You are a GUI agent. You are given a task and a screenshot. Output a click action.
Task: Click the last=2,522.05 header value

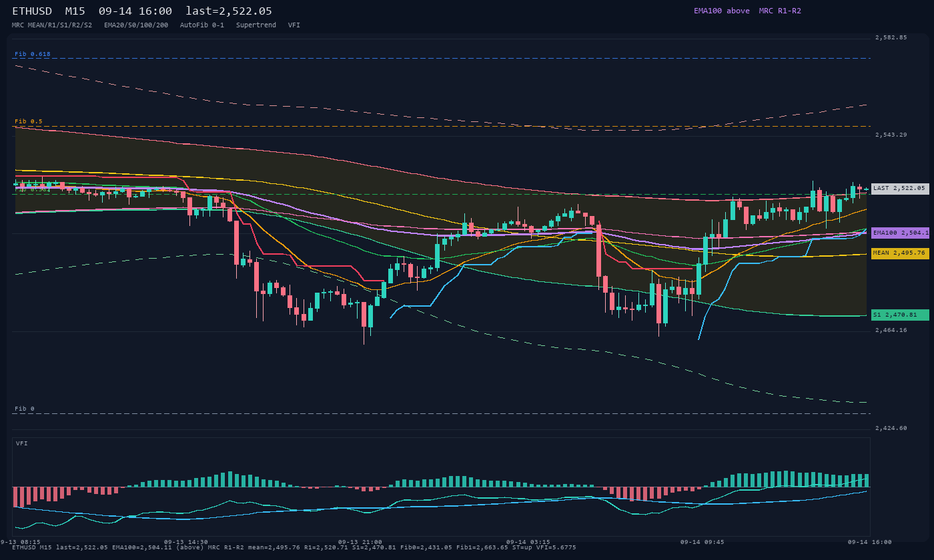pos(229,11)
